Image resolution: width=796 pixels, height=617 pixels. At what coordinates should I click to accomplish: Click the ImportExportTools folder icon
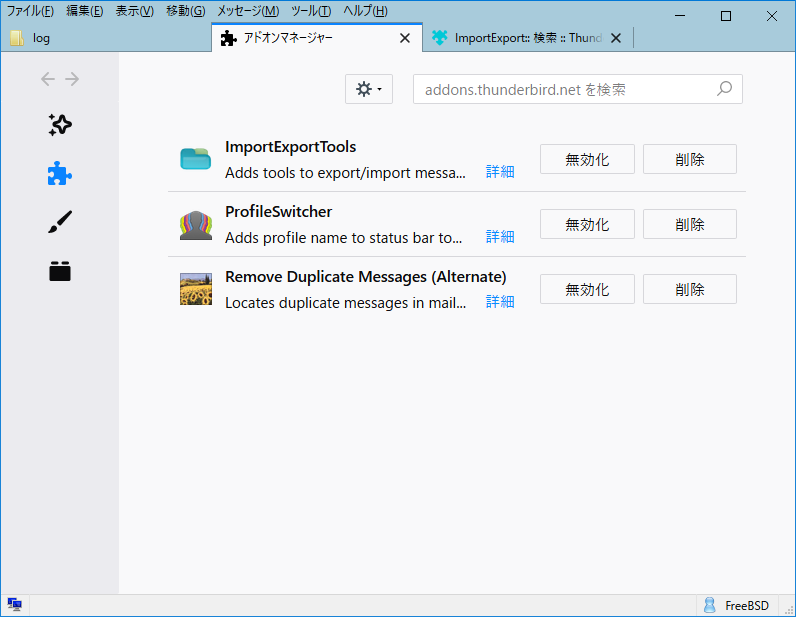pos(195,158)
